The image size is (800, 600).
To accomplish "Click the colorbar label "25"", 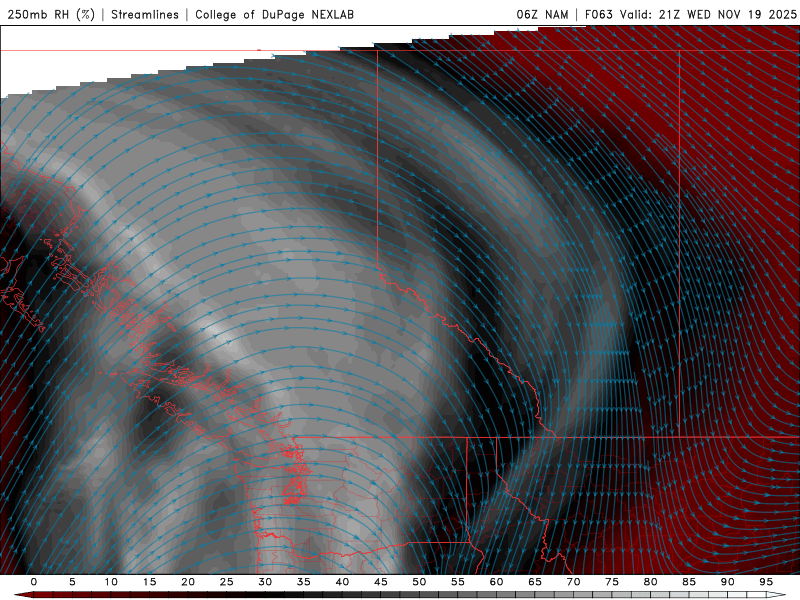I will pyautogui.click(x=227, y=582).
